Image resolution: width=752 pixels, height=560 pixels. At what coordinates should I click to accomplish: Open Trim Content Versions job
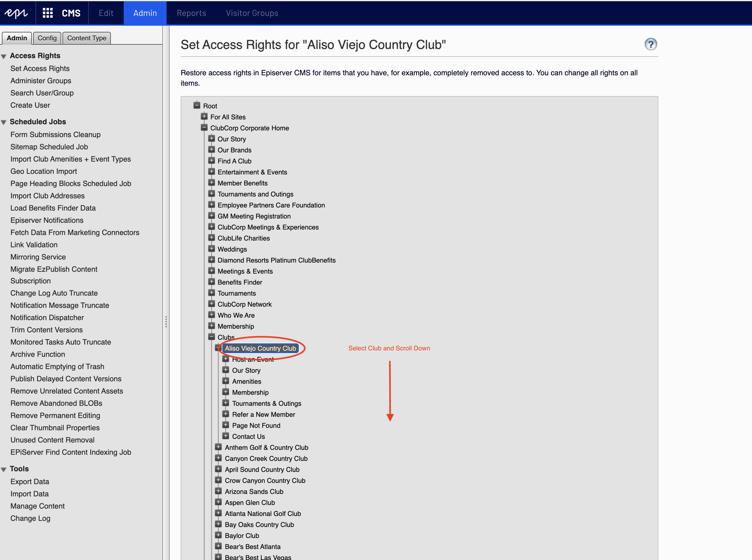coord(47,330)
